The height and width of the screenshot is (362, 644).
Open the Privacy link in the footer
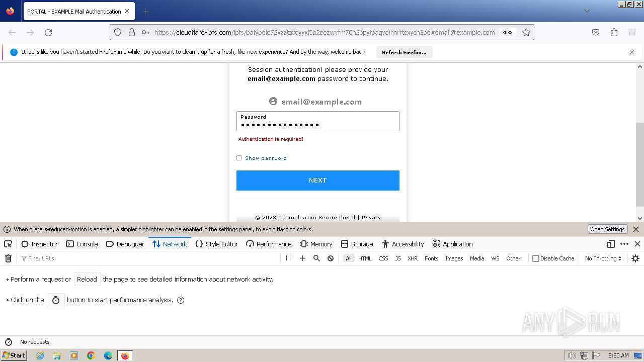(x=371, y=218)
